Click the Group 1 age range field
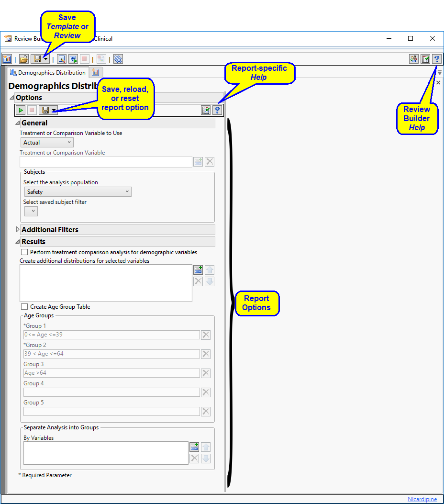 point(111,335)
